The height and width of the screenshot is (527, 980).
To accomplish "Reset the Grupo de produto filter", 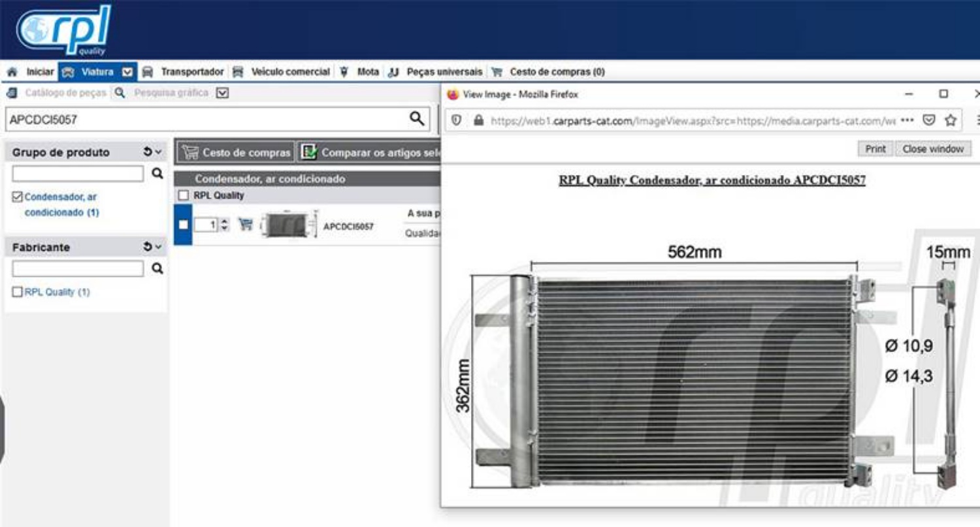I will (x=148, y=152).
